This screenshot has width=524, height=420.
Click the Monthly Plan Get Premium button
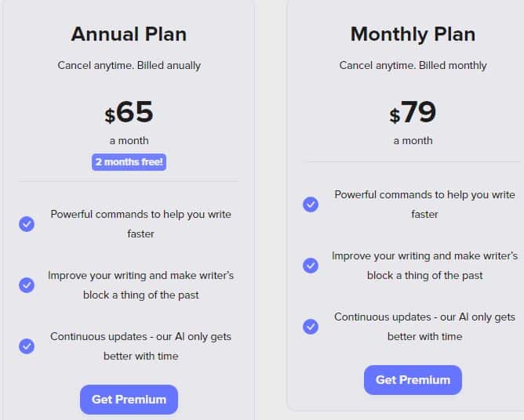coord(413,379)
